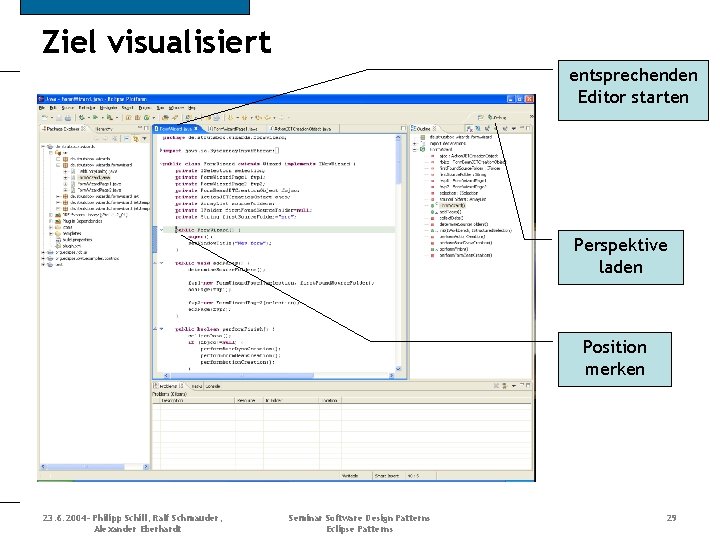Click the Open Perspective icon
This screenshot has width=720, height=540.
click(x=480, y=118)
